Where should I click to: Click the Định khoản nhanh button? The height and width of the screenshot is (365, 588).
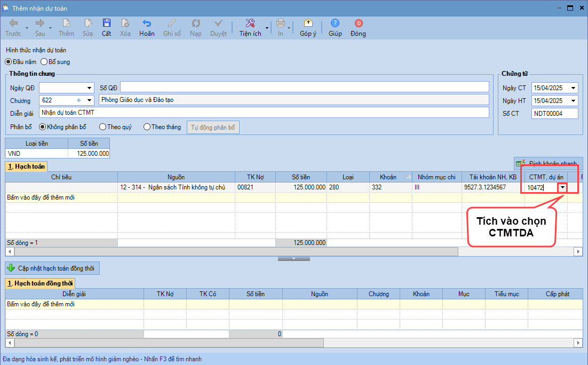(x=549, y=163)
